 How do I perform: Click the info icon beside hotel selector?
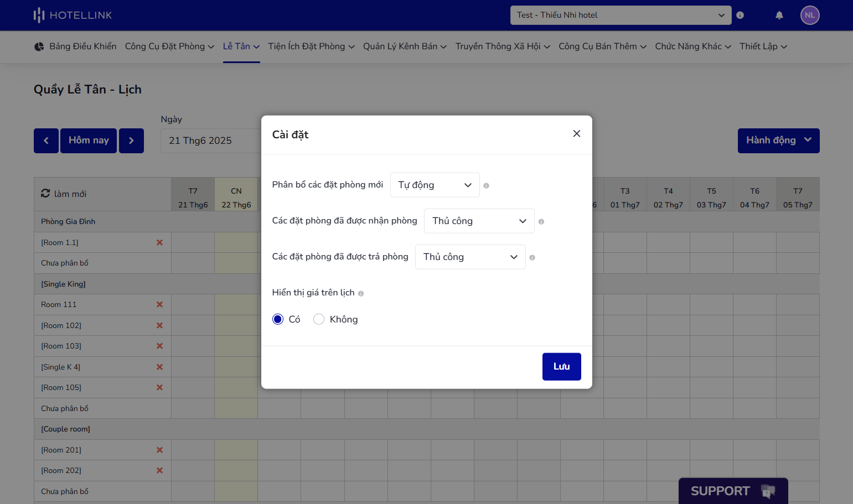click(740, 15)
